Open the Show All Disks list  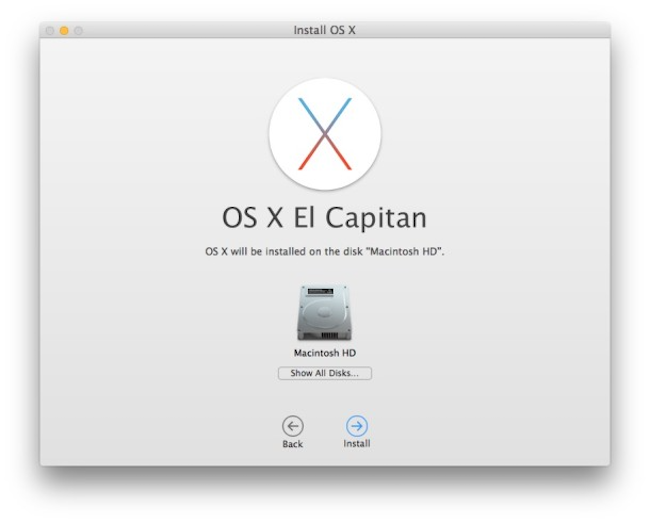(x=324, y=373)
